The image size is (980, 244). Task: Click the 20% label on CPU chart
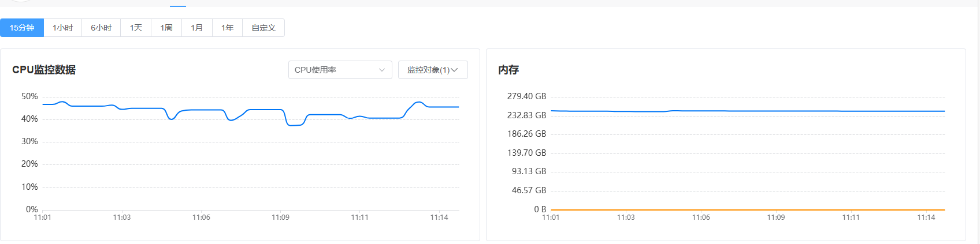tap(29, 164)
